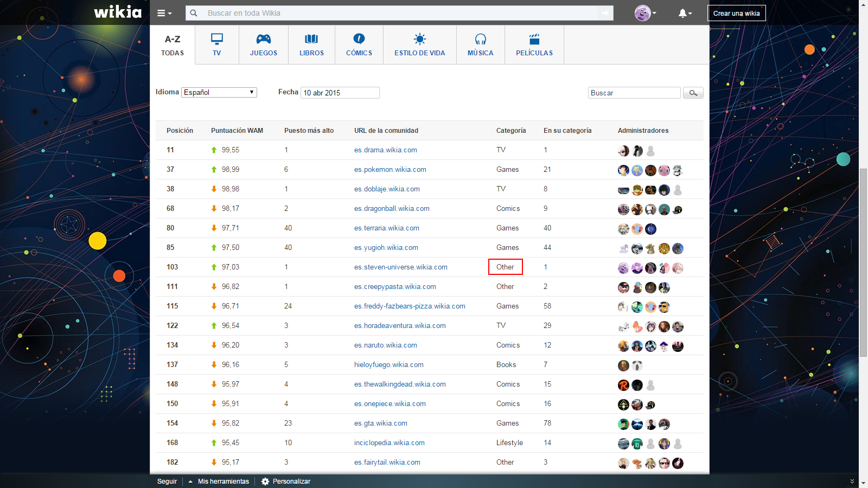Open the Libros books category
The image size is (868, 488).
point(311,44)
